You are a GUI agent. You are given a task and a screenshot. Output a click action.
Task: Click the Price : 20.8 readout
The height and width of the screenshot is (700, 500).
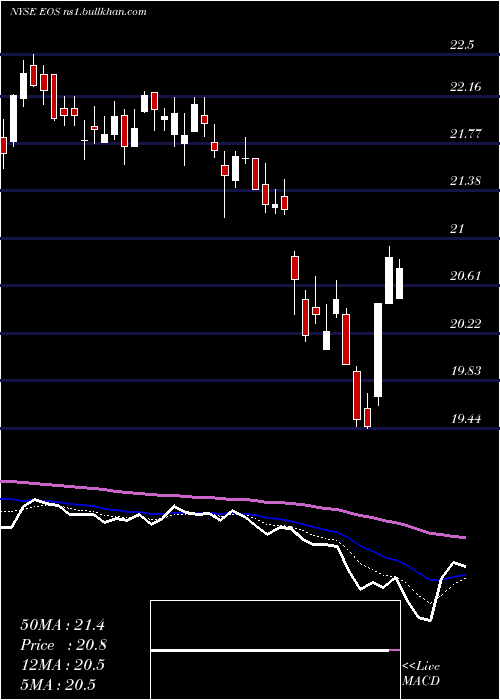point(63,645)
